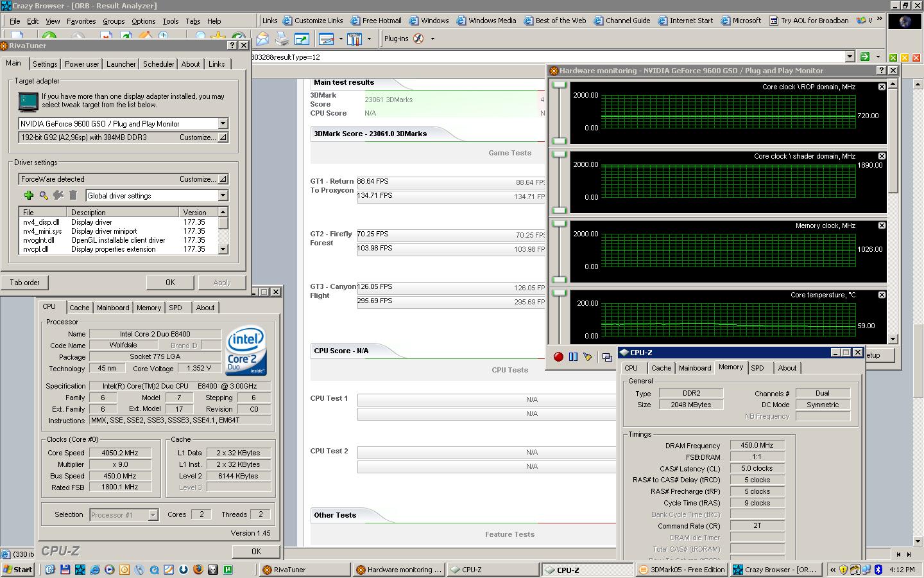This screenshot has height=578, width=924.
Task: Click the Tab order button
Action: click(x=24, y=283)
